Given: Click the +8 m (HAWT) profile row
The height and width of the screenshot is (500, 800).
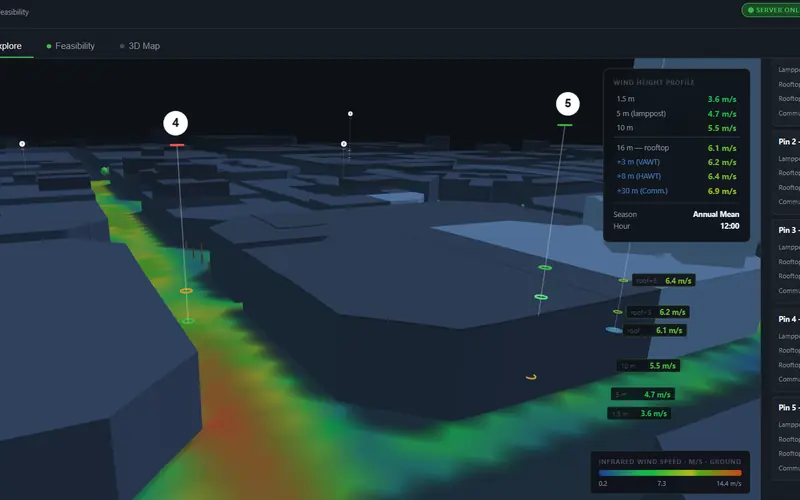Looking at the screenshot, I should click(676, 177).
